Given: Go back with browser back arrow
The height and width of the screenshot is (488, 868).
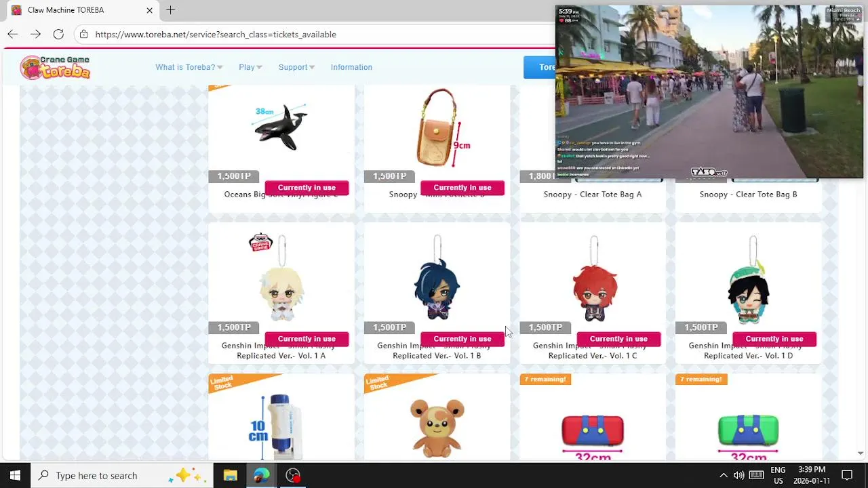Looking at the screenshot, I should coord(12,34).
